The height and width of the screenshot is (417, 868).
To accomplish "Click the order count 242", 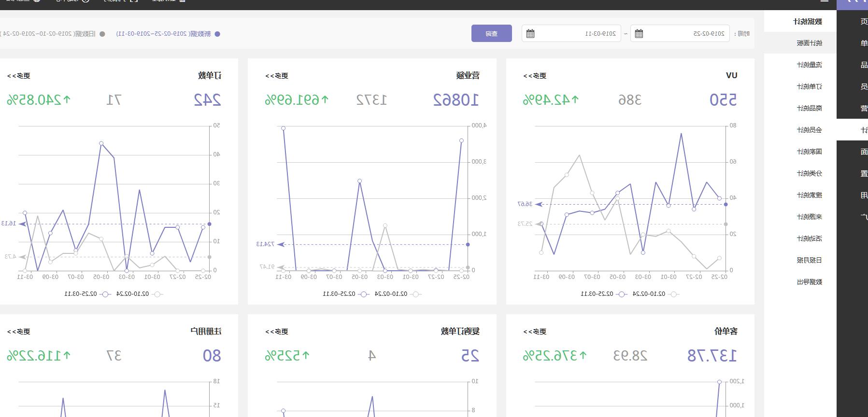I will [x=207, y=100].
